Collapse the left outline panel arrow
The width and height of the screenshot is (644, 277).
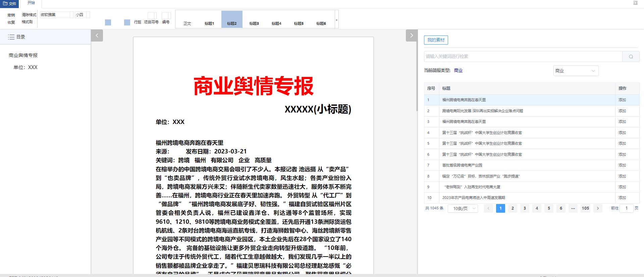click(97, 36)
